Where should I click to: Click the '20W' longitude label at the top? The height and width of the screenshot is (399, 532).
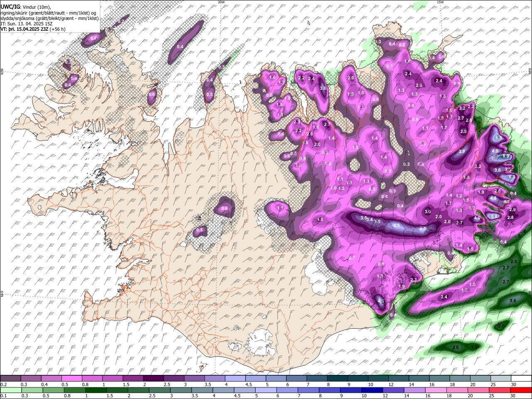pyautogui.click(x=221, y=2)
